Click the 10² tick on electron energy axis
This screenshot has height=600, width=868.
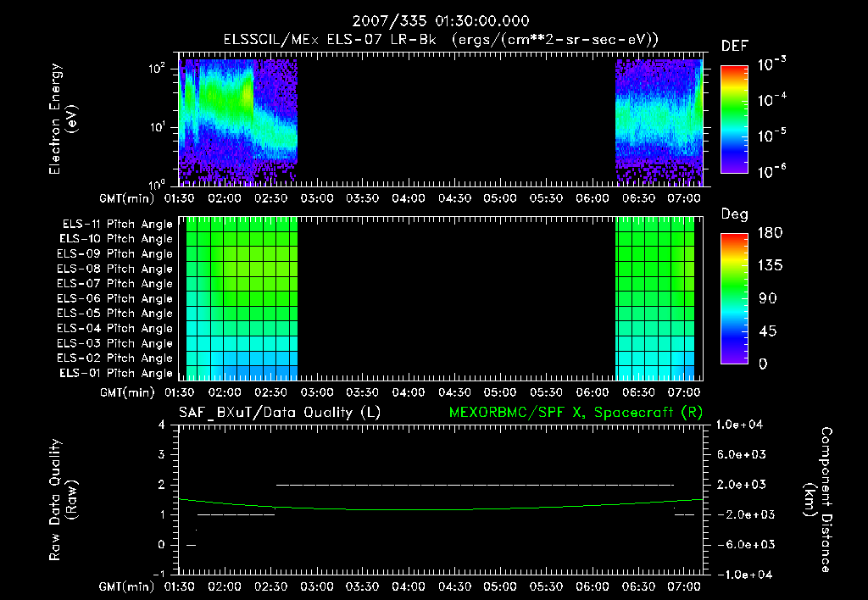tap(157, 69)
